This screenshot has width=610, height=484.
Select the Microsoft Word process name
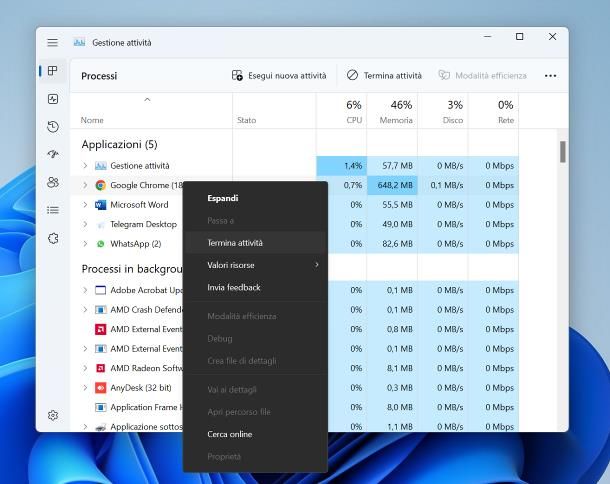(139, 205)
